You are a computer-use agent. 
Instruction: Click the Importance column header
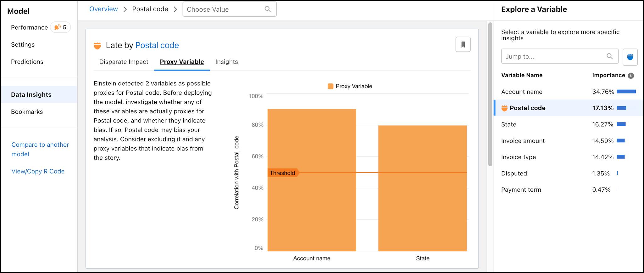(x=608, y=75)
